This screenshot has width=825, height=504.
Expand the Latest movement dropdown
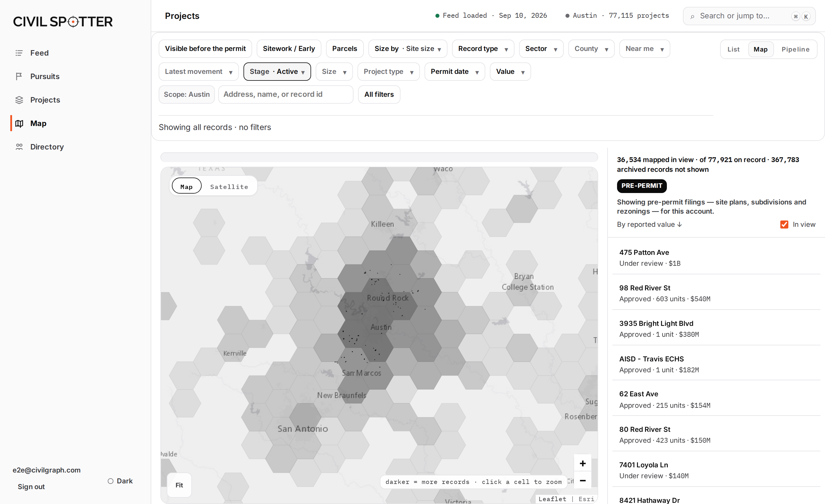point(199,72)
